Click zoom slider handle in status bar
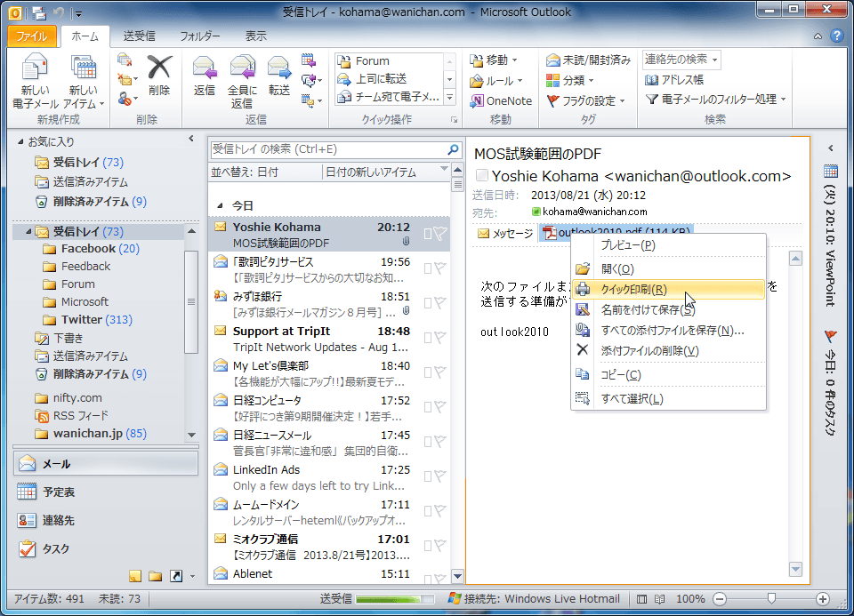854x616 pixels. pyautogui.click(x=771, y=598)
